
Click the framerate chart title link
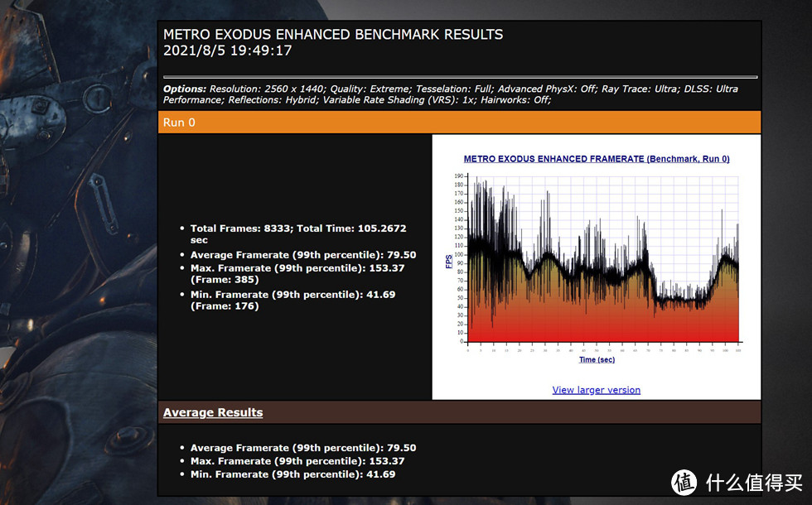[x=597, y=159]
